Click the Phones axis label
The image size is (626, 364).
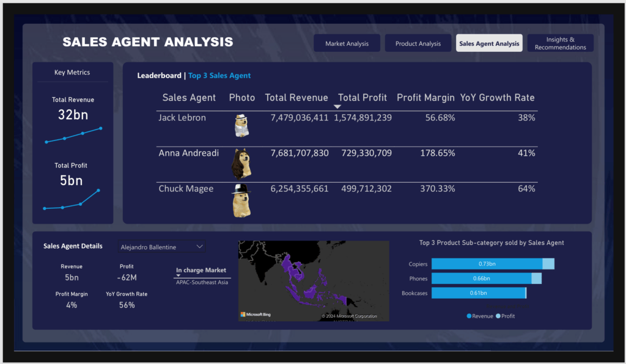(x=418, y=278)
